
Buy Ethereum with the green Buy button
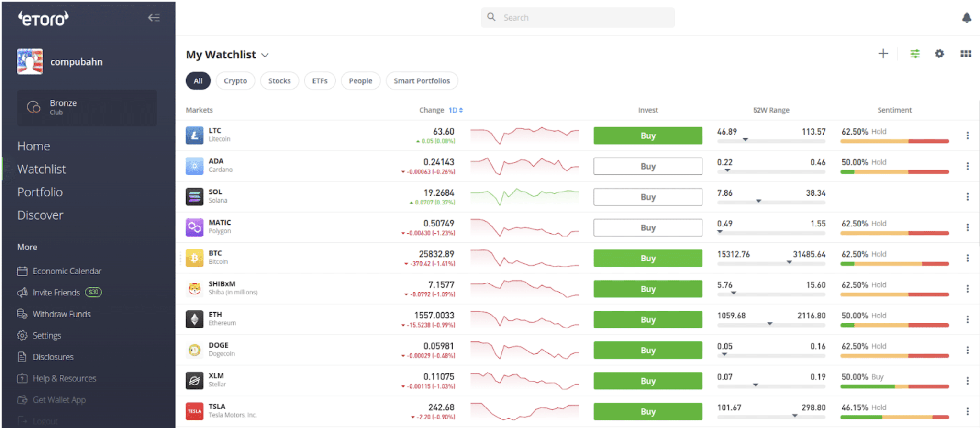point(648,319)
